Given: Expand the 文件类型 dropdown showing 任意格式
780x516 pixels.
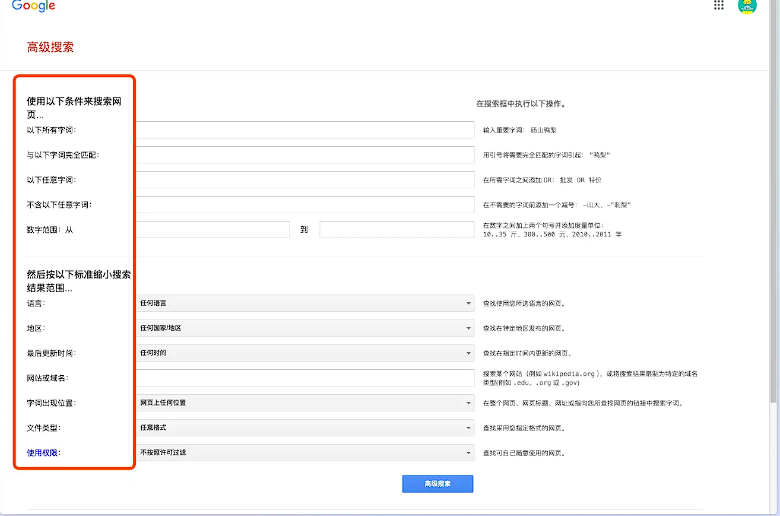Looking at the screenshot, I should click(x=304, y=428).
